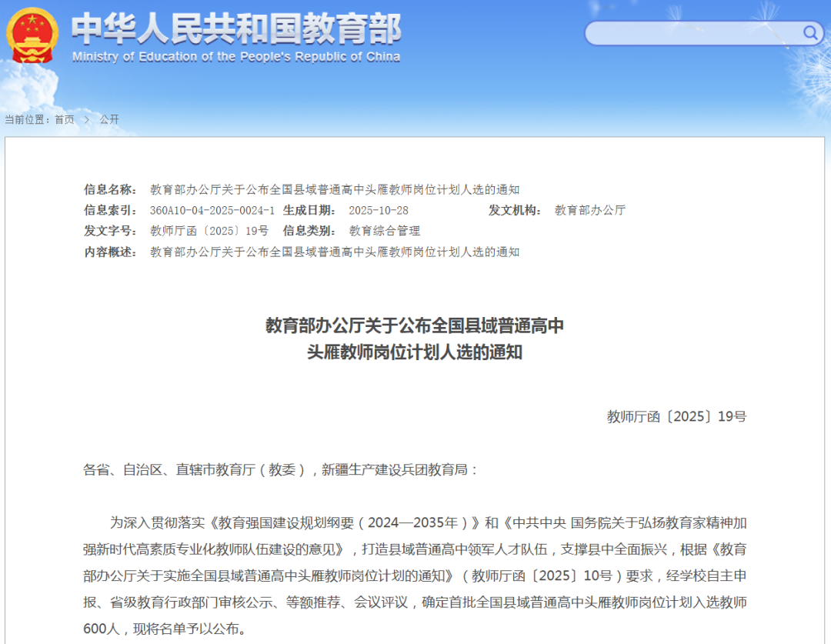The height and width of the screenshot is (644, 831).
Task: Focus the search input box
Action: click(x=692, y=32)
